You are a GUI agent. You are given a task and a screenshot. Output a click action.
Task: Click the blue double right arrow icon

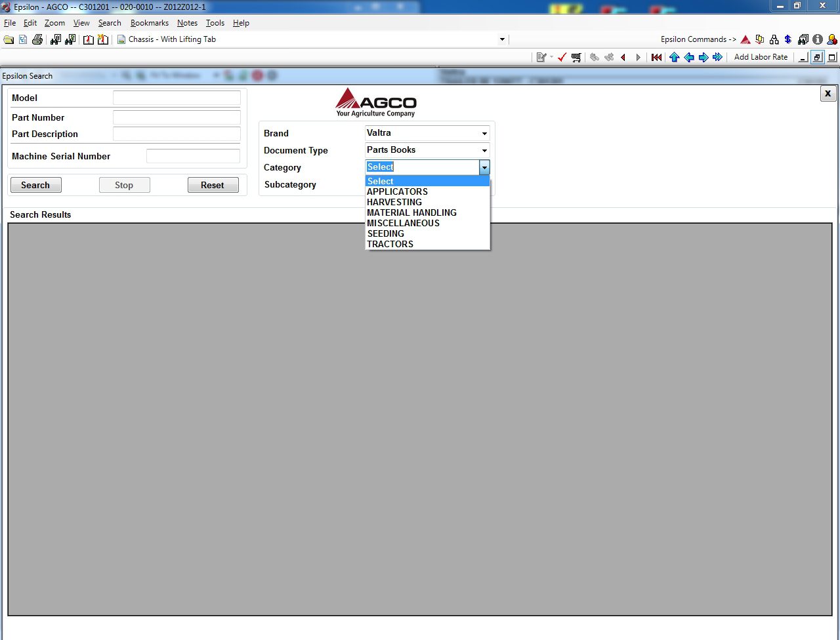tap(717, 58)
